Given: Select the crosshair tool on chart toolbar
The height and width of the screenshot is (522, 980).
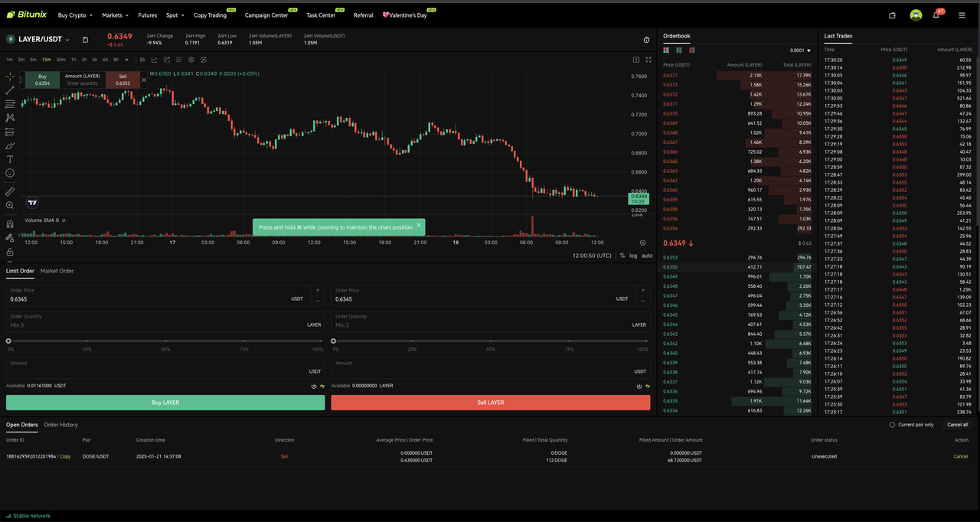Looking at the screenshot, I should click(x=9, y=77).
